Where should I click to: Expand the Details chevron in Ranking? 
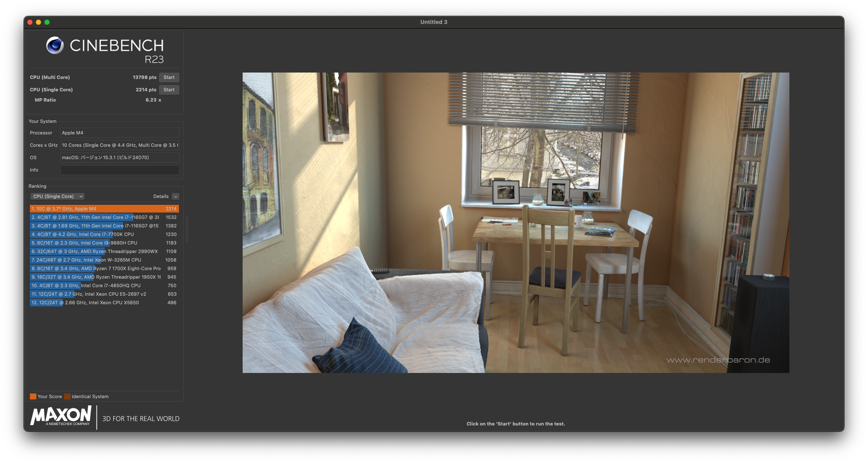176,196
